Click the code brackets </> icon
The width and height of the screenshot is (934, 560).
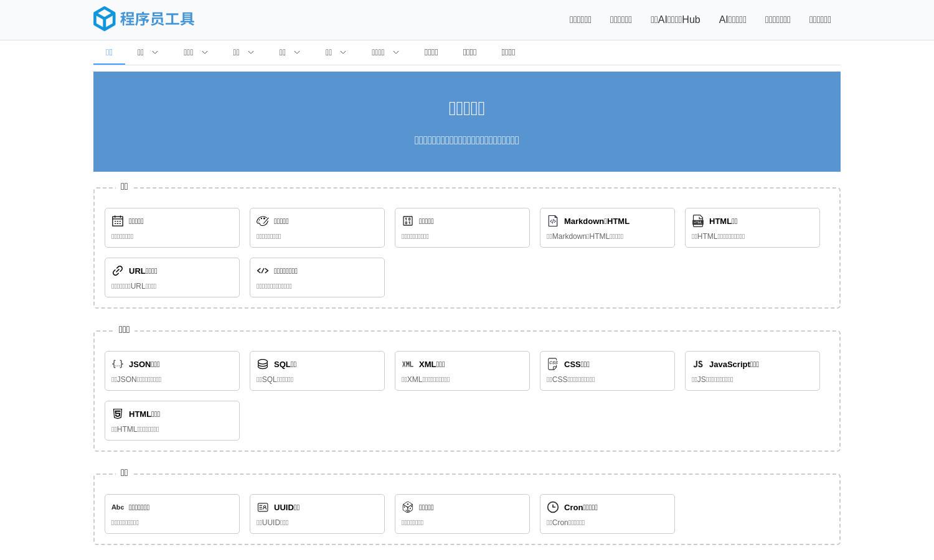[263, 271]
